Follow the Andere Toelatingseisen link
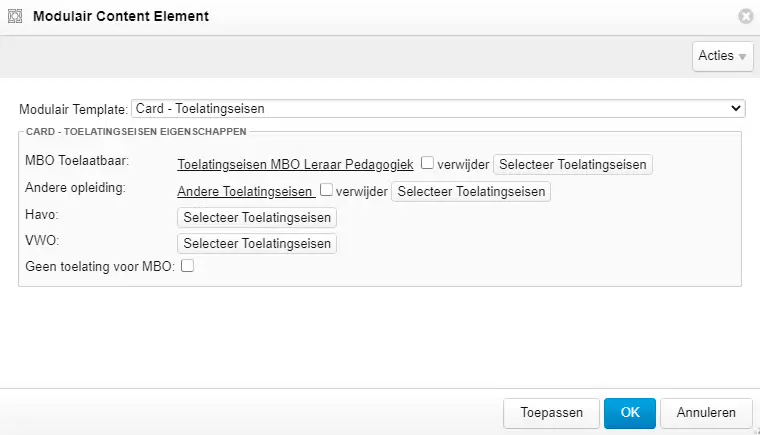Screen dimensions: 760x435 coord(246,191)
